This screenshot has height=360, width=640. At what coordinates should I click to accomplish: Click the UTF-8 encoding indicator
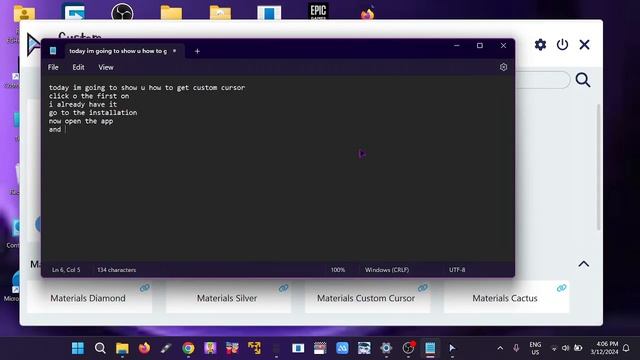click(457, 270)
